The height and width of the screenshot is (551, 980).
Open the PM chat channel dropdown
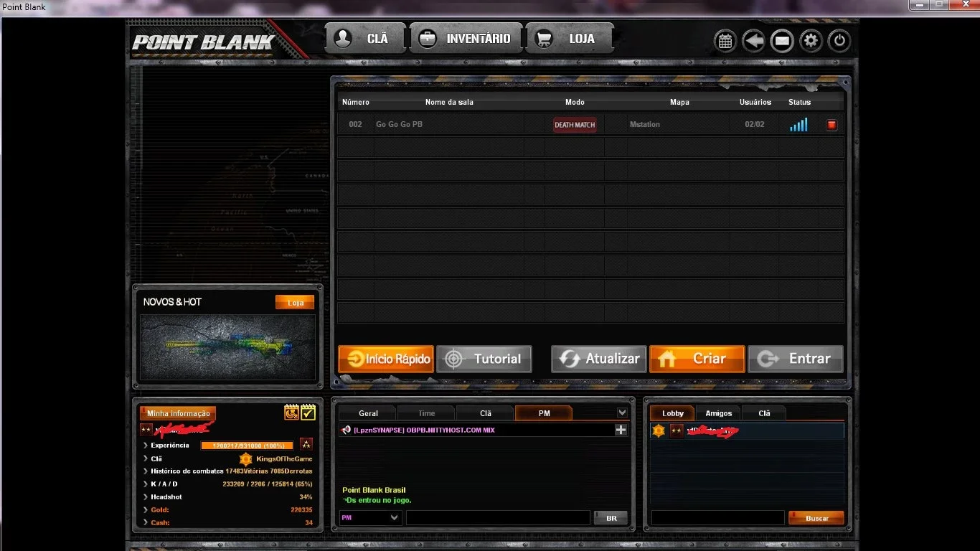pos(370,517)
